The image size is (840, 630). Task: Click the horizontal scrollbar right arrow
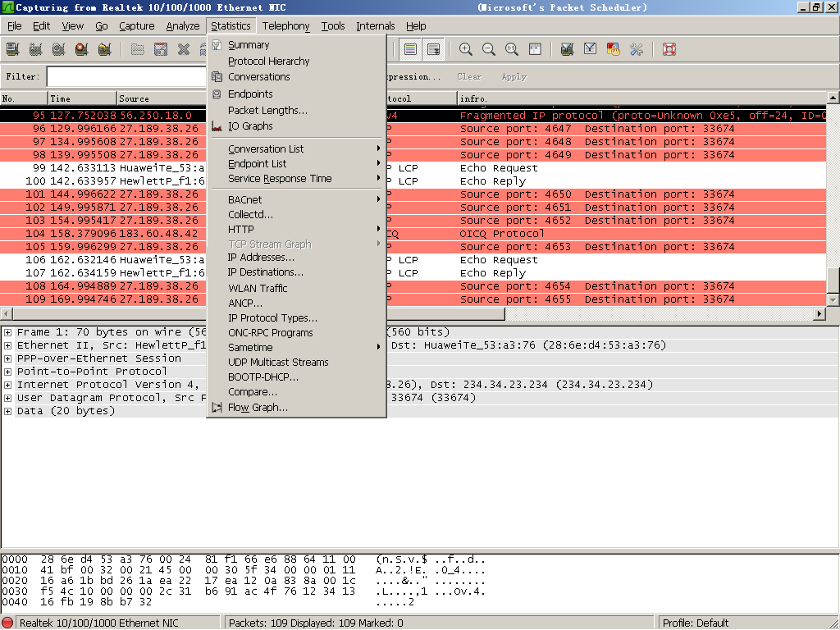819,313
